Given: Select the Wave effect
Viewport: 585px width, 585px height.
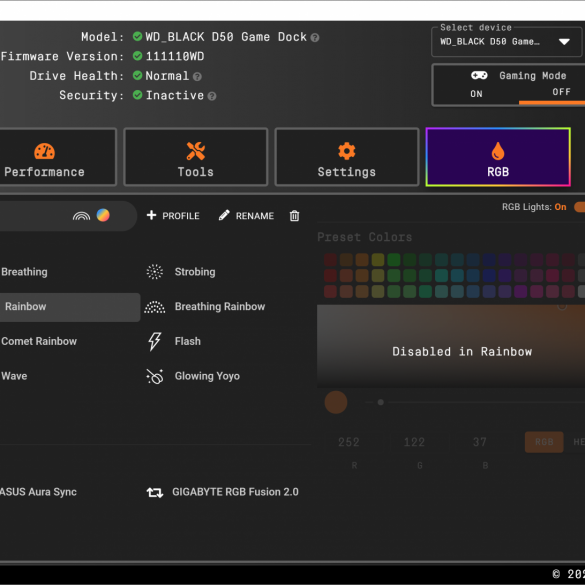Looking at the screenshot, I should [14, 376].
